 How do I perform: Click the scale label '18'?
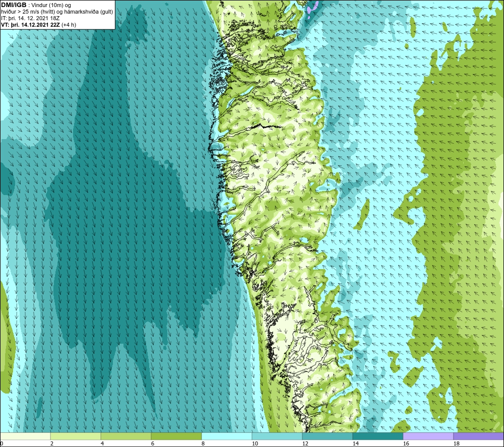click(x=457, y=444)
